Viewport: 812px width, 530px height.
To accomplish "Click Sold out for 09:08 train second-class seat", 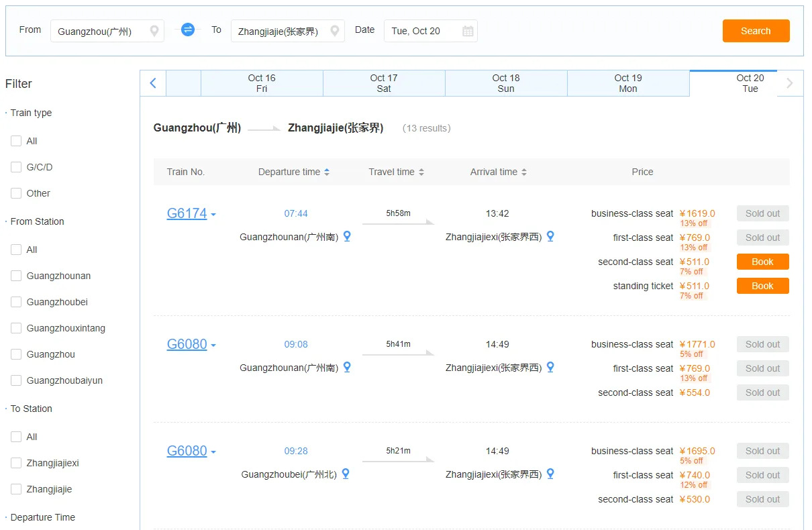I will click(x=762, y=392).
